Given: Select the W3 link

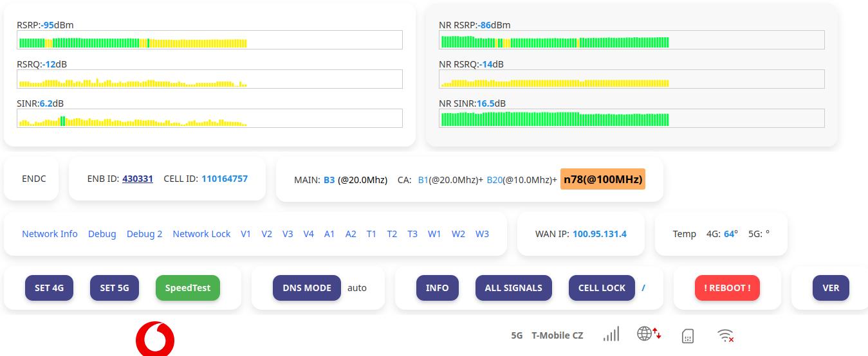Looking at the screenshot, I should point(482,234).
